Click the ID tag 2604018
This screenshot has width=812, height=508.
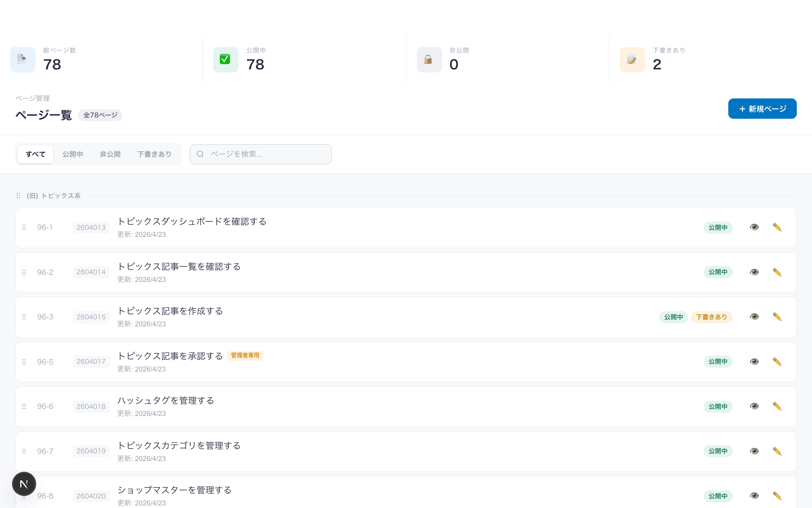pyautogui.click(x=91, y=406)
